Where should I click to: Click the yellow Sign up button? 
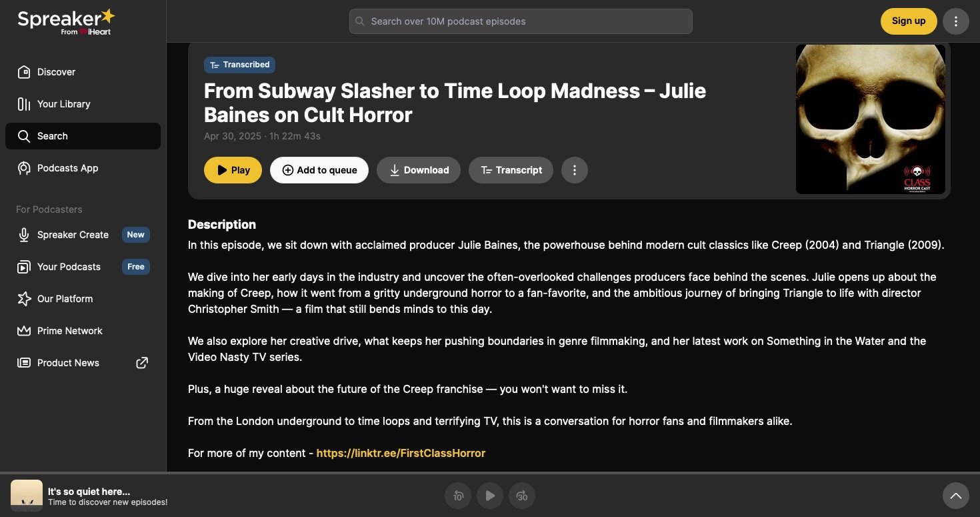pyautogui.click(x=909, y=21)
